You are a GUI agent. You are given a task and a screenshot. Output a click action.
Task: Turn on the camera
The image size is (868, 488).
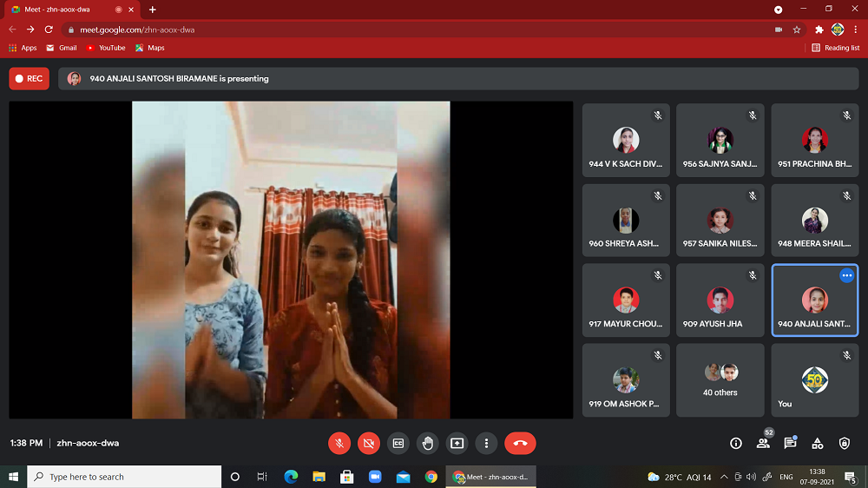(x=369, y=443)
